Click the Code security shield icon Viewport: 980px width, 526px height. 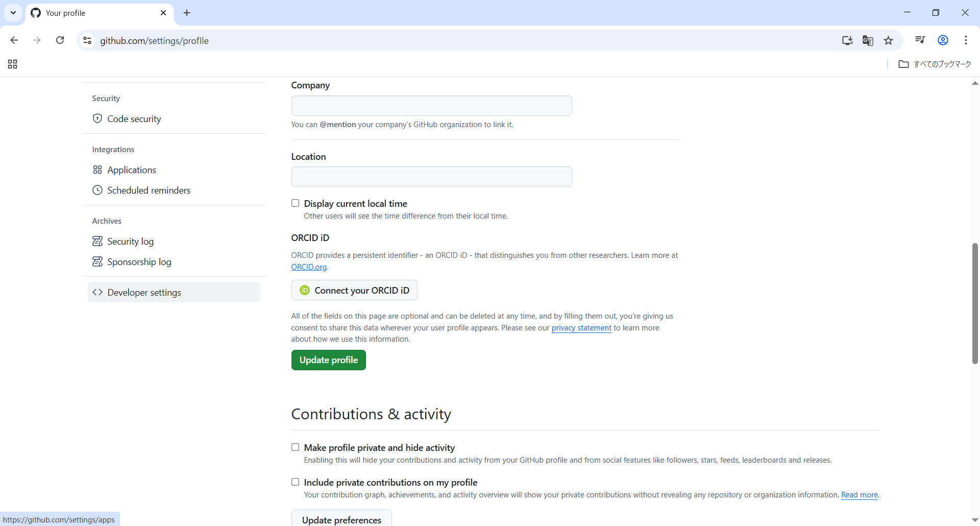97,118
